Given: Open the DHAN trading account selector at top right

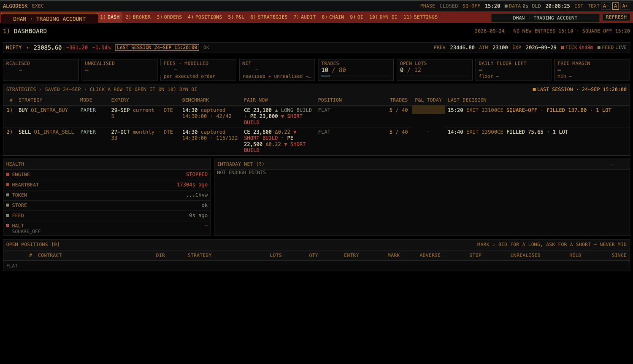Looking at the screenshot, I should click(545, 18).
